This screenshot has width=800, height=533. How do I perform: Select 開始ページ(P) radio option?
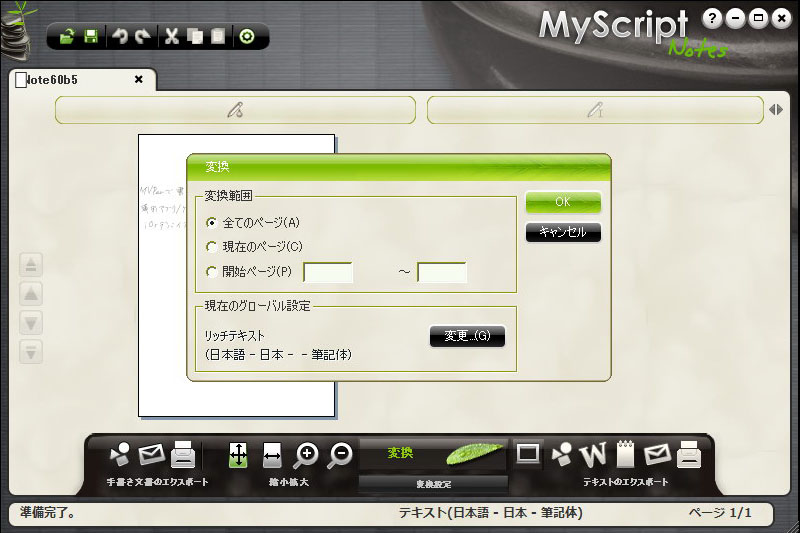pos(248,271)
